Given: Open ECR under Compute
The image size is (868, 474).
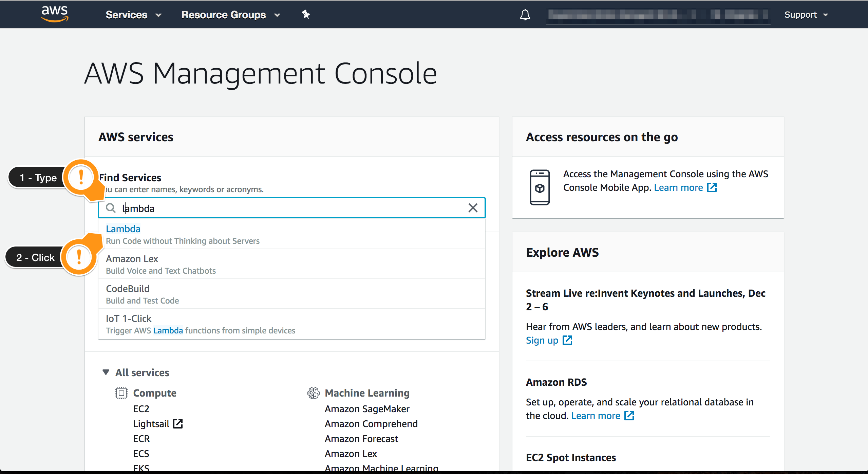Looking at the screenshot, I should 141,439.
